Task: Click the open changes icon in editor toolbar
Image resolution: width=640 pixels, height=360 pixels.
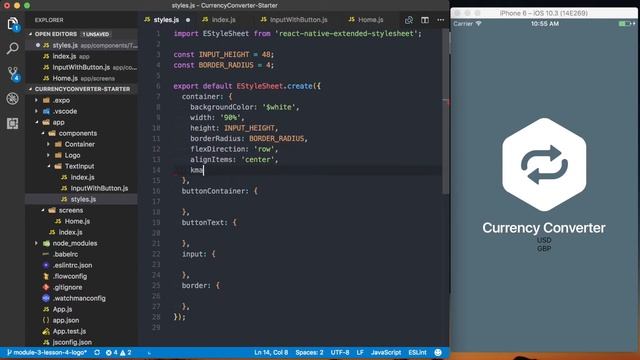Action: coord(409,20)
